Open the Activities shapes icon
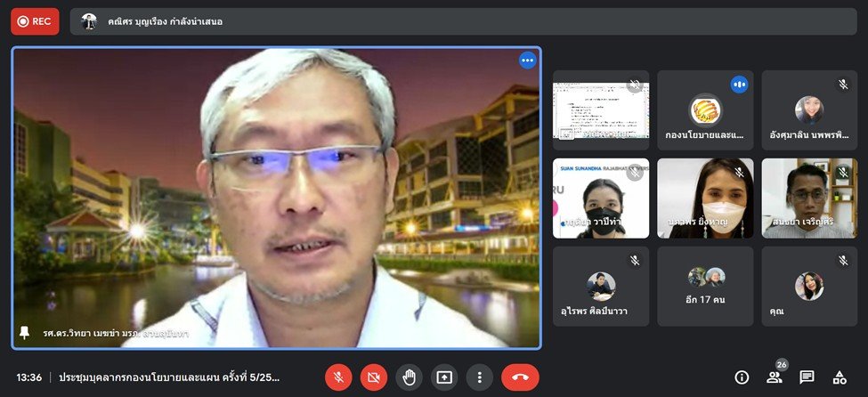Screen dimensions: 868x397 click(839, 377)
